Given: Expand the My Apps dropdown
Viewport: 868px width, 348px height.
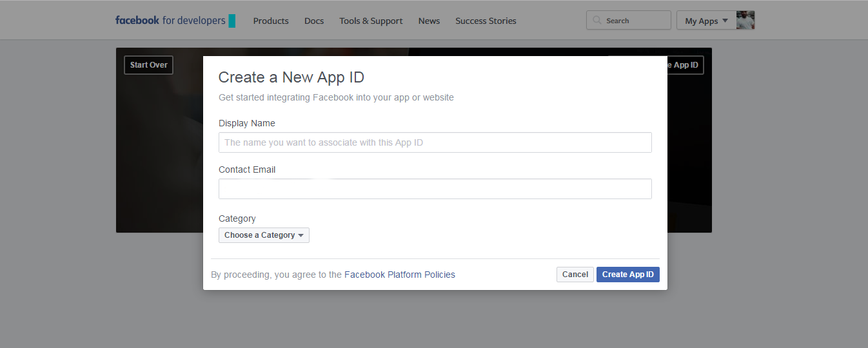Looking at the screenshot, I should (x=706, y=21).
